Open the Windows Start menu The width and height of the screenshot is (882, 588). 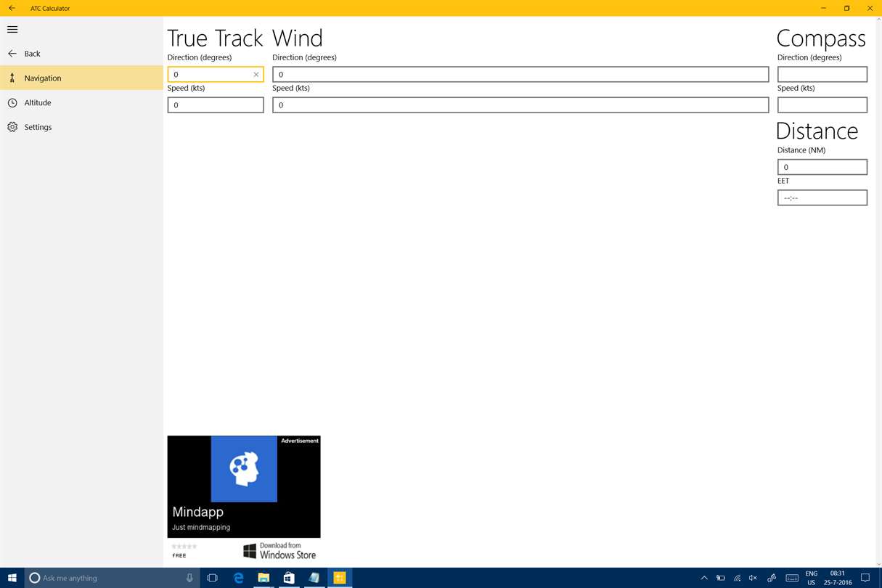pyautogui.click(x=12, y=578)
